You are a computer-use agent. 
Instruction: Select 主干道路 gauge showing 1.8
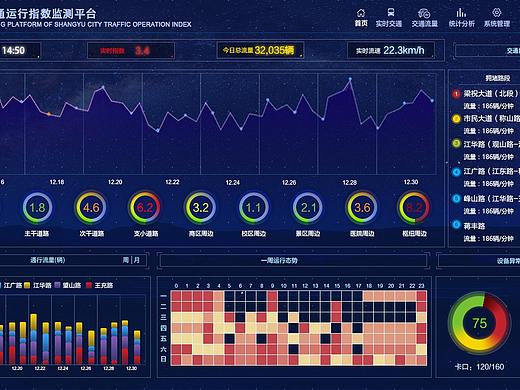tap(37, 208)
